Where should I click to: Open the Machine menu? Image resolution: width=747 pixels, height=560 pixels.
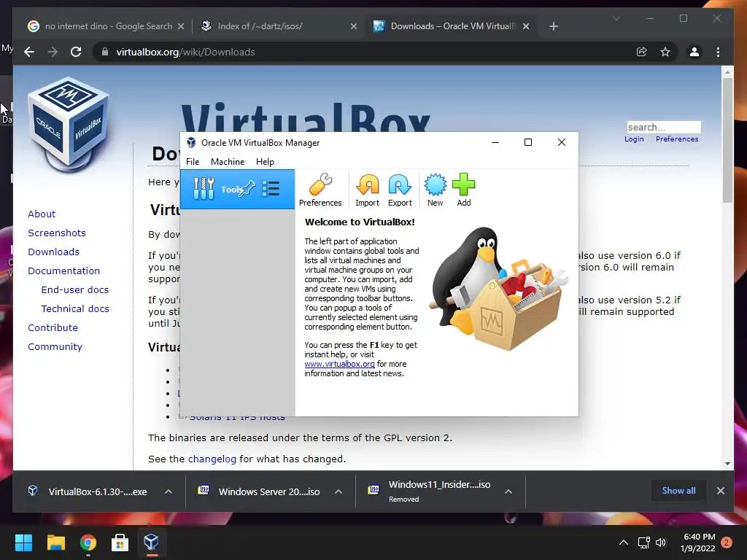[x=228, y=161]
